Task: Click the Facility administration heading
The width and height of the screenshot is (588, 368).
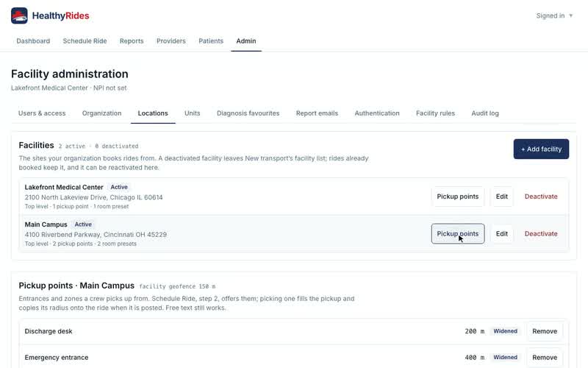Action: [69, 74]
